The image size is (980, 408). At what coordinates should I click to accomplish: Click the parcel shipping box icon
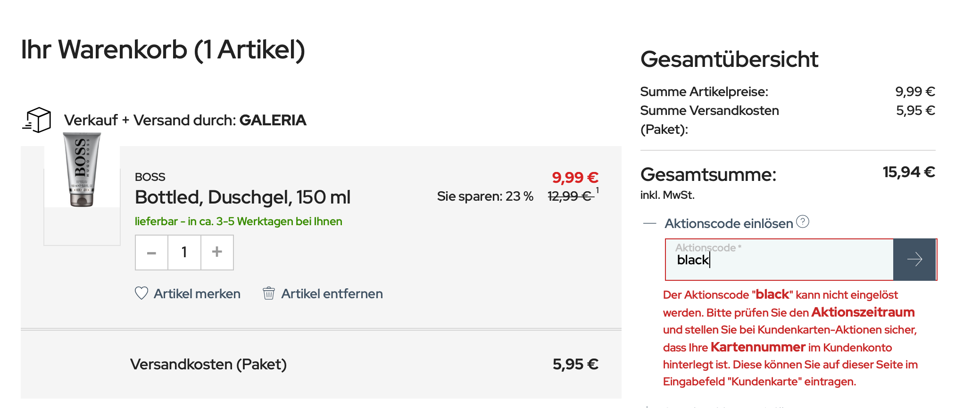click(37, 120)
